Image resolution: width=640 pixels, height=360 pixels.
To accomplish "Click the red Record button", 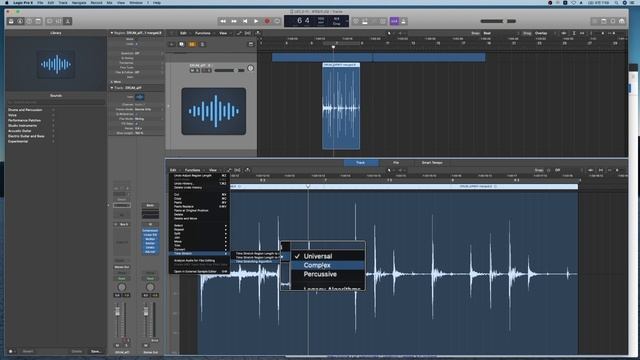I will coord(267,21).
